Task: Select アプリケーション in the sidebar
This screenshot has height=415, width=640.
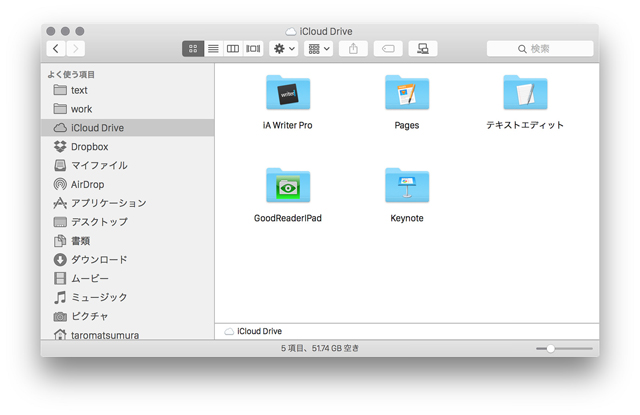Action: (127, 203)
